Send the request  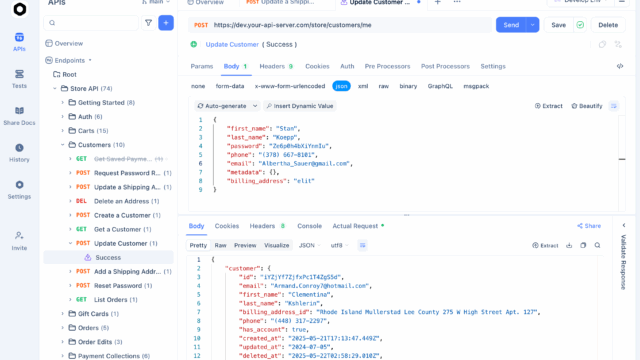click(x=511, y=25)
